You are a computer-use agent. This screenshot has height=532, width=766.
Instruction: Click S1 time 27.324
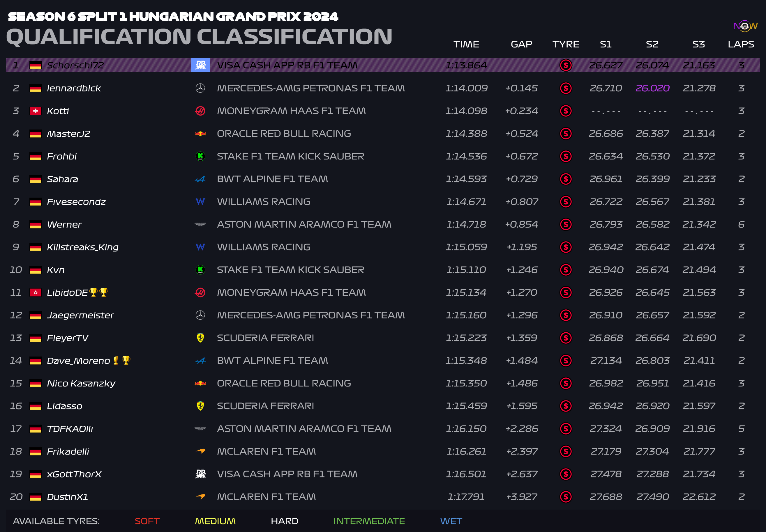pos(606,429)
